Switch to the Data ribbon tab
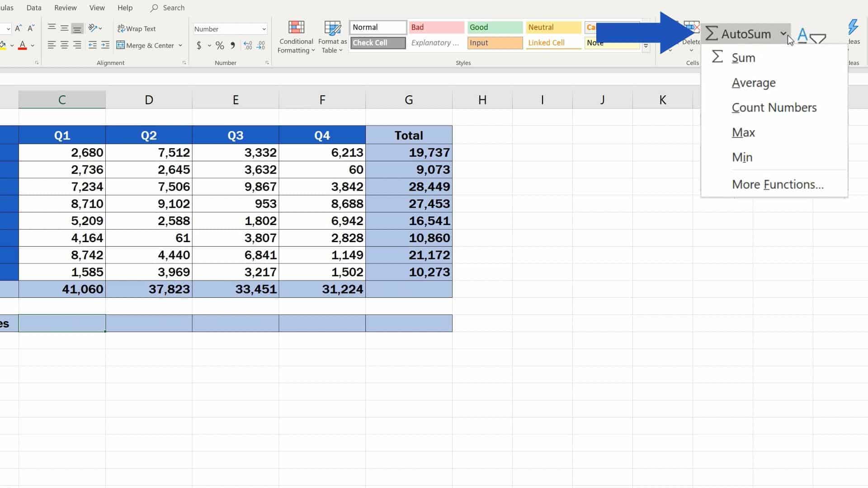The height and width of the screenshot is (488, 868). (x=33, y=8)
